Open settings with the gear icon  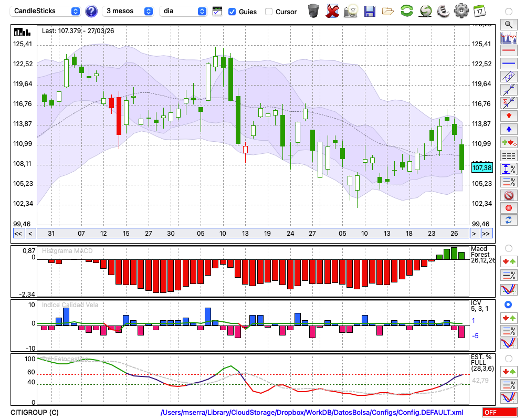[461, 10]
